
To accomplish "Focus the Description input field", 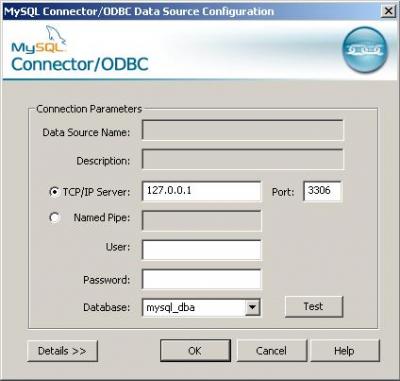I will (x=243, y=159).
